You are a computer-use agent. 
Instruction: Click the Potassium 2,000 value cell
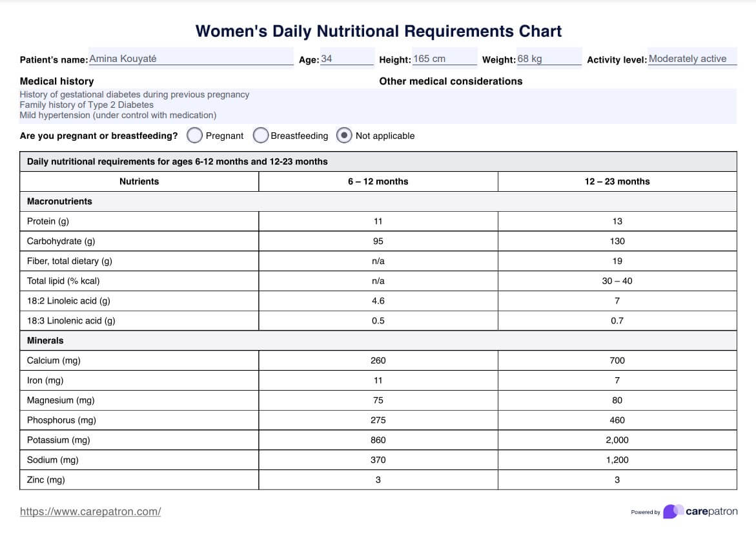tap(617, 440)
